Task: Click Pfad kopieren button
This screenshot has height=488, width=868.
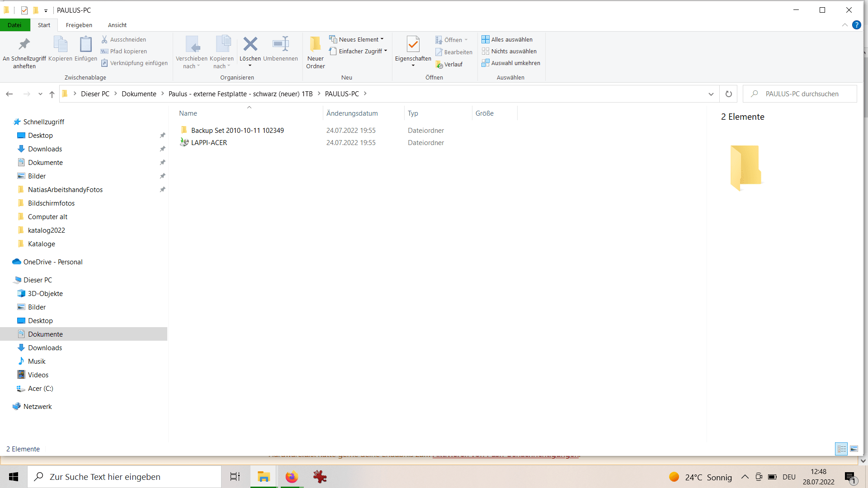Action: click(x=123, y=51)
